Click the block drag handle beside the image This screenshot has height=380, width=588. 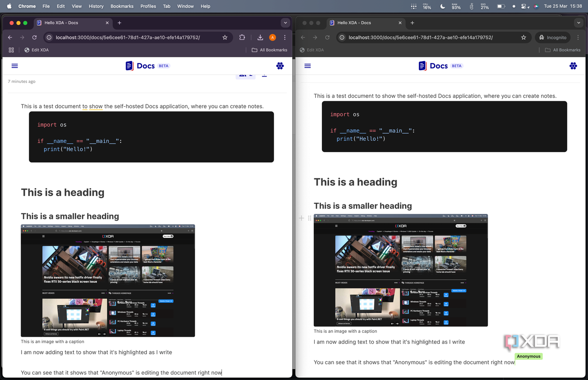309,218
